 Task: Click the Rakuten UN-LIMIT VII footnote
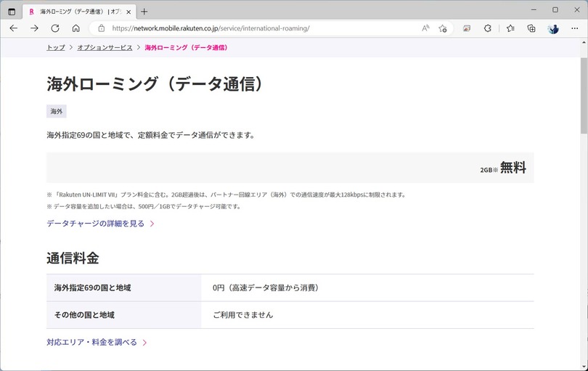pos(226,195)
